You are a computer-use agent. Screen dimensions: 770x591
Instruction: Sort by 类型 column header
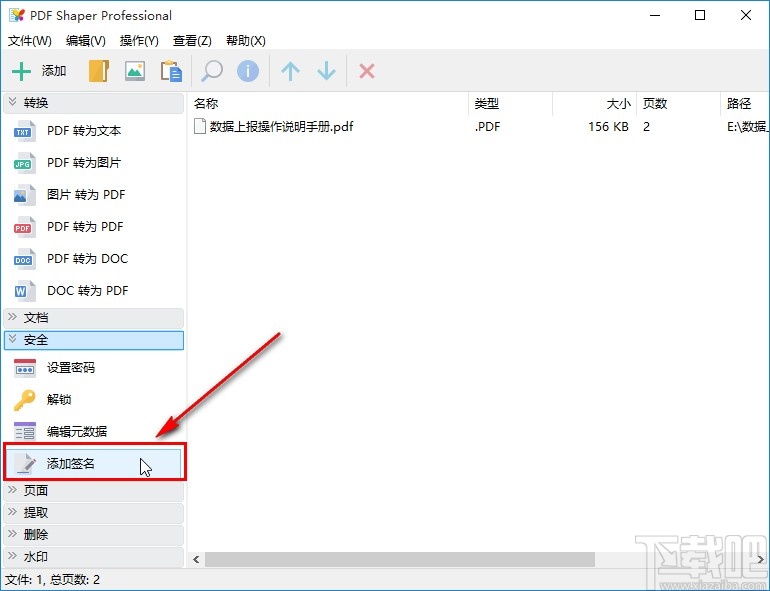510,104
